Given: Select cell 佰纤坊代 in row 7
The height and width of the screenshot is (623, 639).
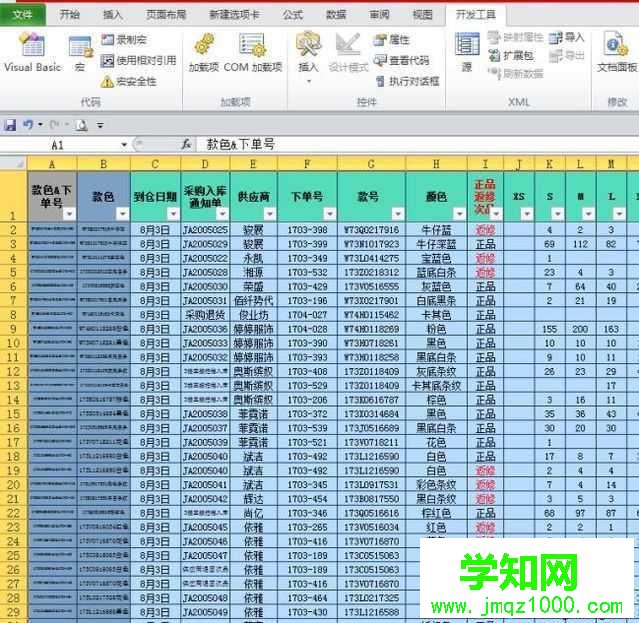Looking at the screenshot, I should [253, 301].
